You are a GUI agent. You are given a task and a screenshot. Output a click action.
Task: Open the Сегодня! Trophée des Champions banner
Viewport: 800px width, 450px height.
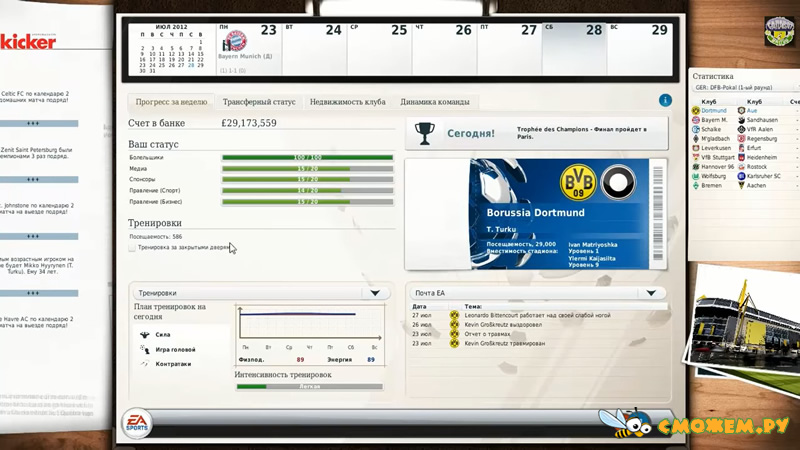536,134
